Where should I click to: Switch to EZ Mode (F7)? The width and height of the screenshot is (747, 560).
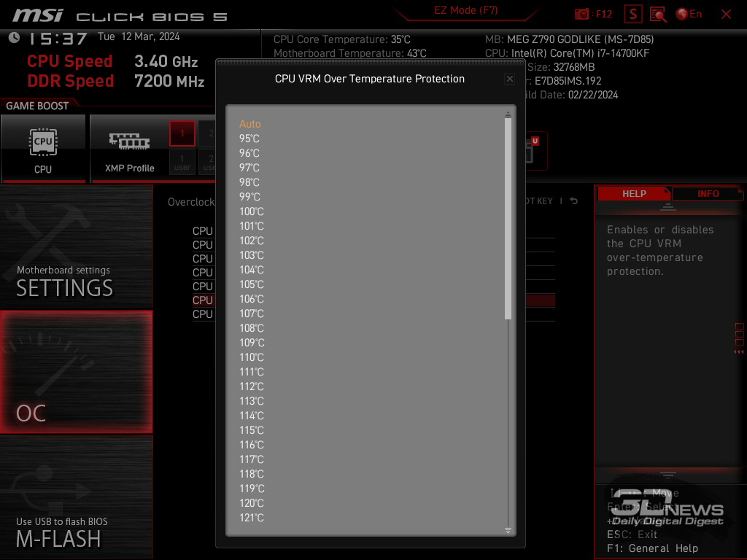point(465,10)
